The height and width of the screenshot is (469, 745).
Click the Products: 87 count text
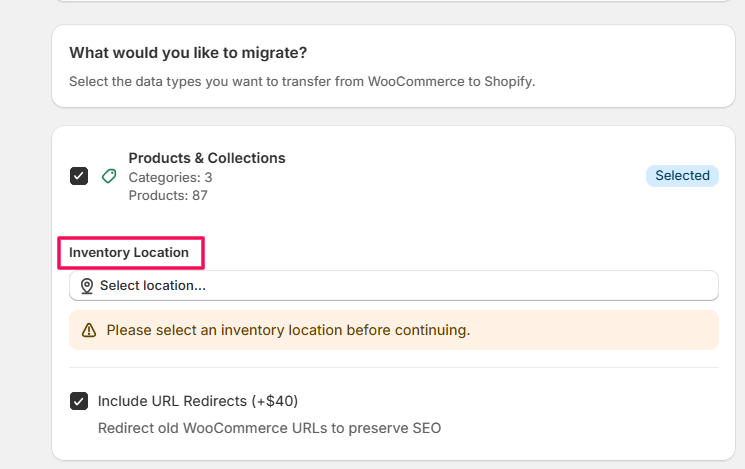[x=168, y=195]
